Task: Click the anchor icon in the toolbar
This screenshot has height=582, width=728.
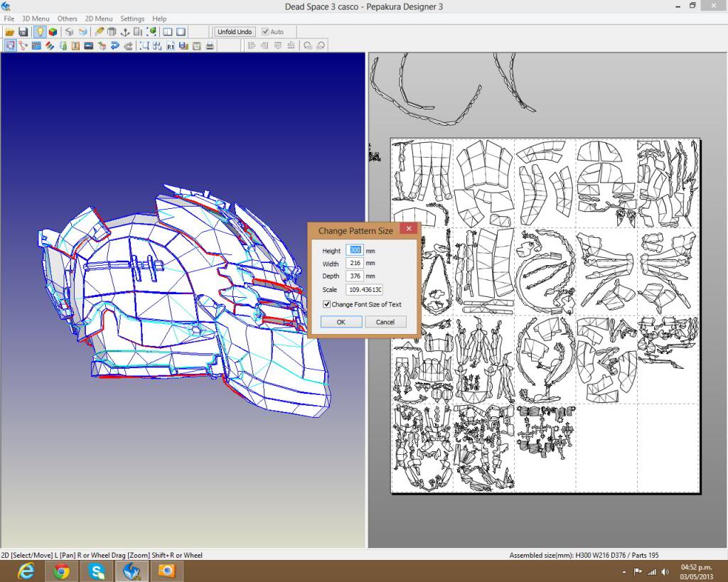Action: (125, 31)
